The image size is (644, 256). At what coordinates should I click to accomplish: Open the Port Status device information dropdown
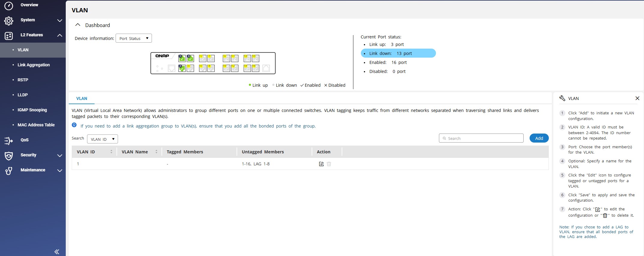(x=134, y=38)
